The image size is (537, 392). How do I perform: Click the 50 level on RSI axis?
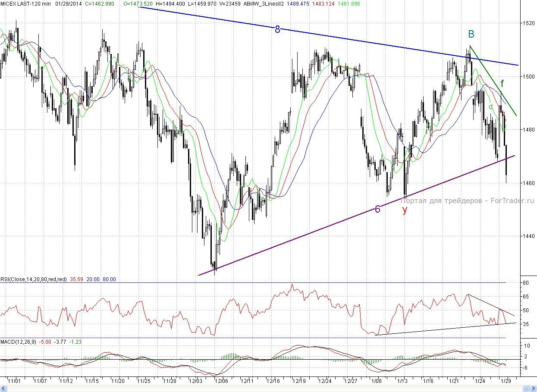point(526,310)
